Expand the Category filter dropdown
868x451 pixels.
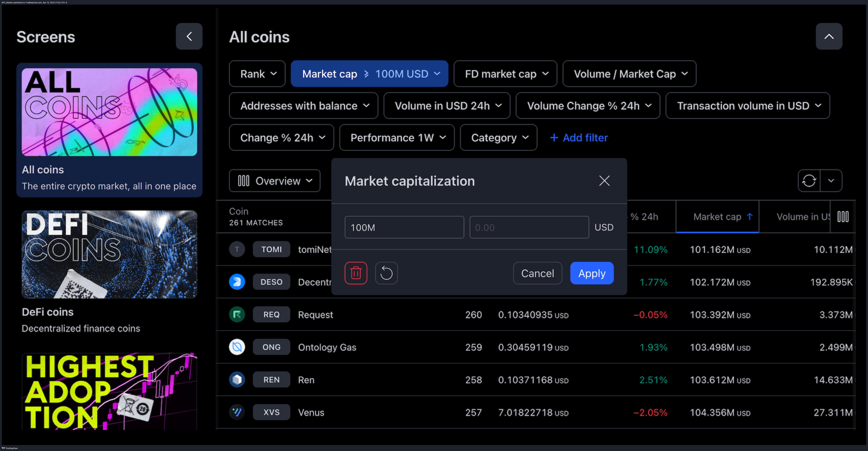click(x=498, y=137)
